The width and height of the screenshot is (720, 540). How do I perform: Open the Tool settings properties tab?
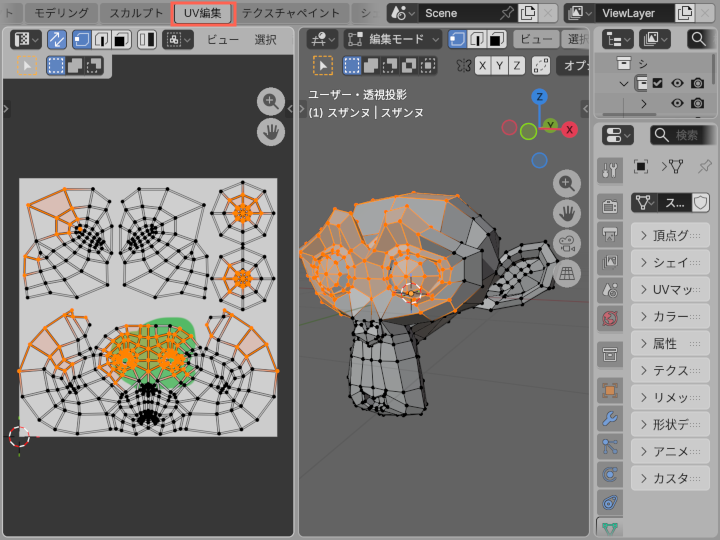tap(610, 169)
